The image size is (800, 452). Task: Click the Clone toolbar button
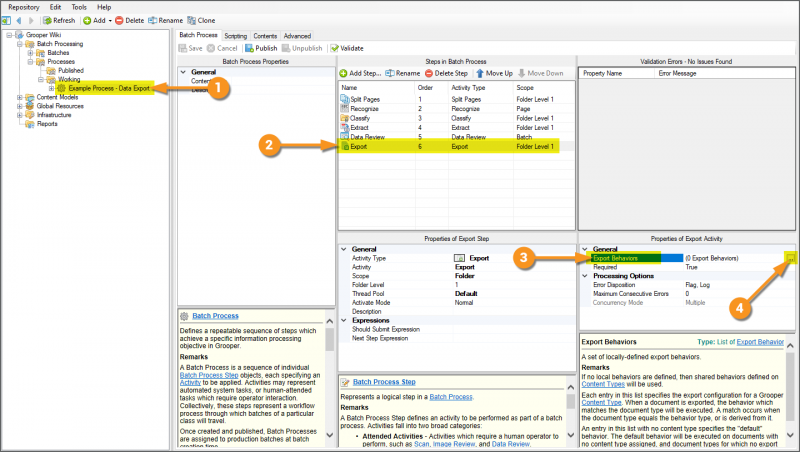(201, 20)
